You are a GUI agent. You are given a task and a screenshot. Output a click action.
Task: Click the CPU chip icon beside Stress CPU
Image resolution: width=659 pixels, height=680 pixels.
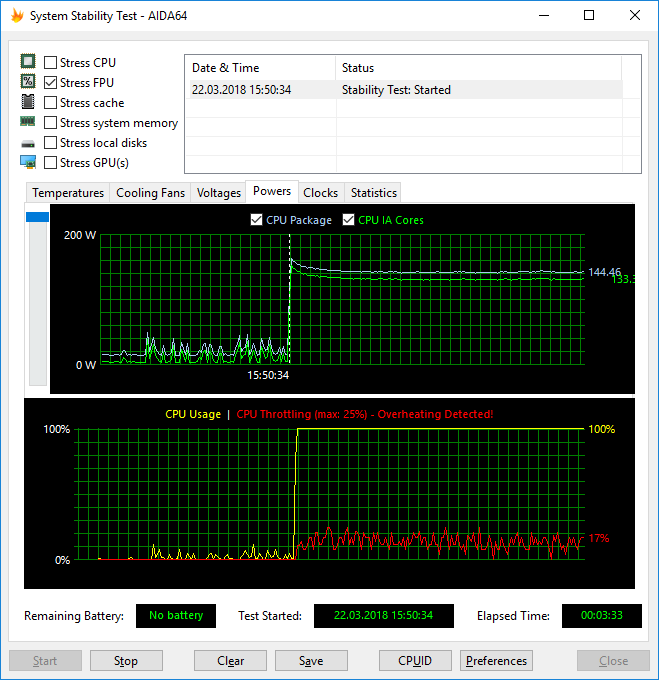(x=28, y=62)
